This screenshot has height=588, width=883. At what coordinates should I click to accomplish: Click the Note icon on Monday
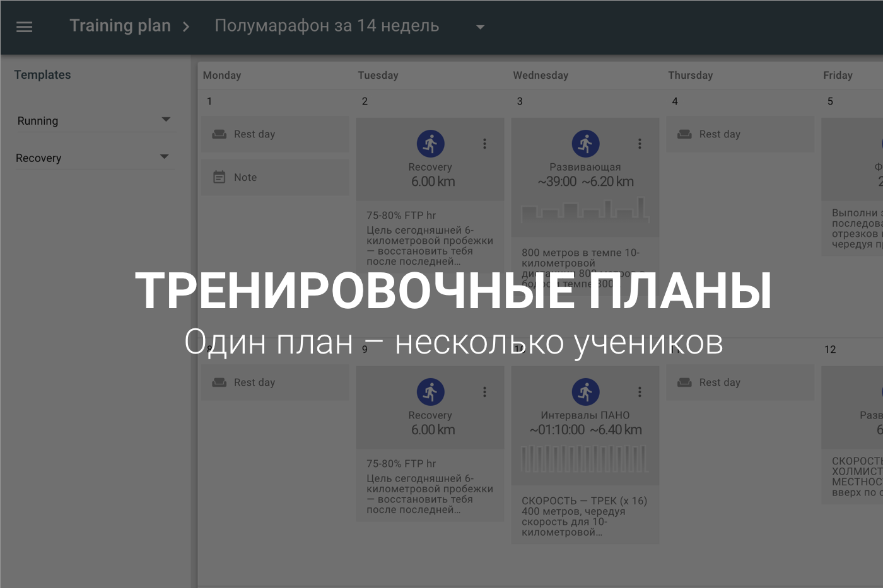click(x=218, y=177)
